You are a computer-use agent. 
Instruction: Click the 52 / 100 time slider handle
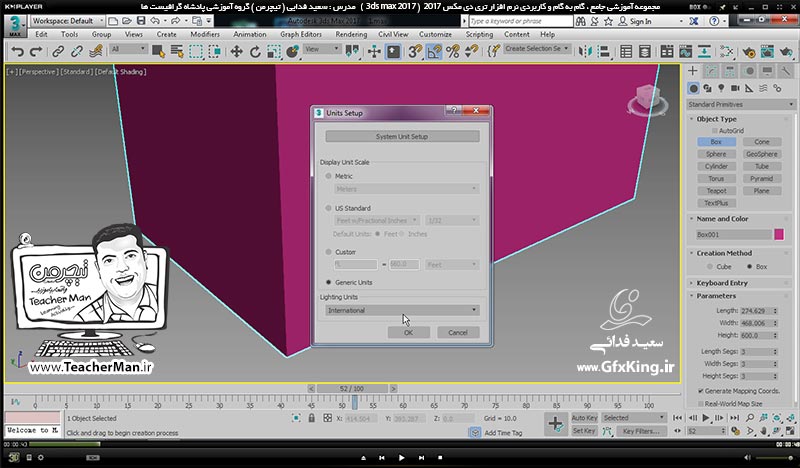pos(352,389)
